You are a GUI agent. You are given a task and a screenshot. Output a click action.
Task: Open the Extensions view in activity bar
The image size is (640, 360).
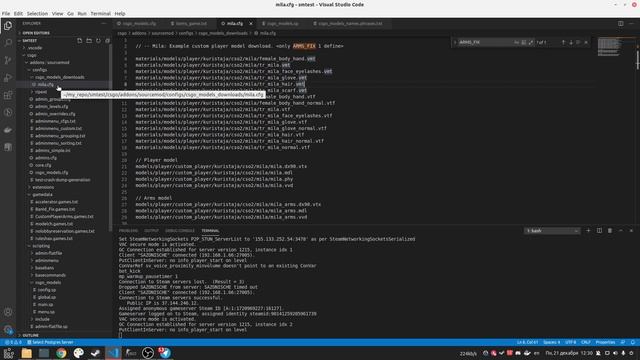pos(8,95)
